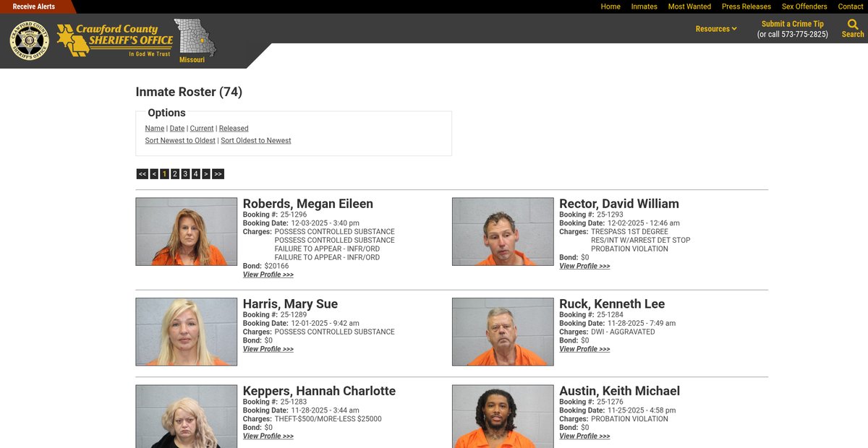868x448 pixels.
Task: View Profile for Keith Michael Austin
Action: point(584,436)
